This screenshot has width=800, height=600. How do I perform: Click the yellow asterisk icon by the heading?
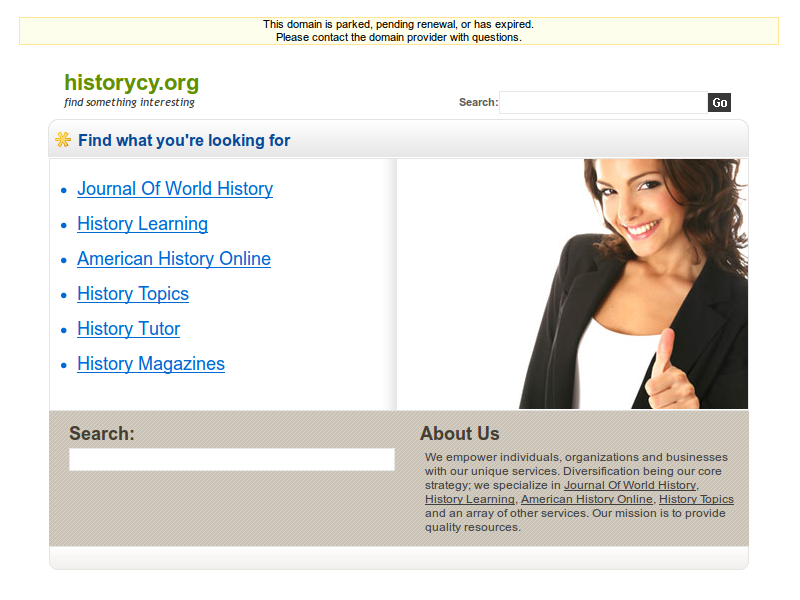[x=63, y=139]
